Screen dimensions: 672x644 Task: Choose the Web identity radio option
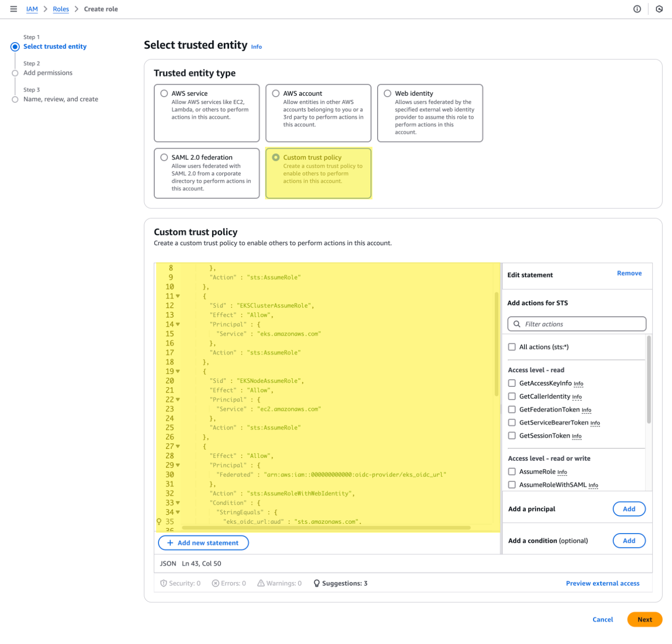[388, 93]
